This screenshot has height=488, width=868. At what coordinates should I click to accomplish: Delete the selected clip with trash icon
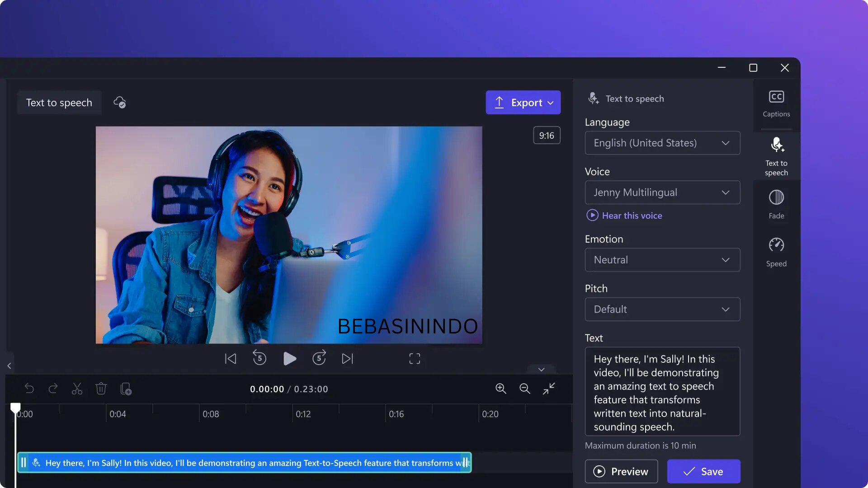click(x=101, y=389)
